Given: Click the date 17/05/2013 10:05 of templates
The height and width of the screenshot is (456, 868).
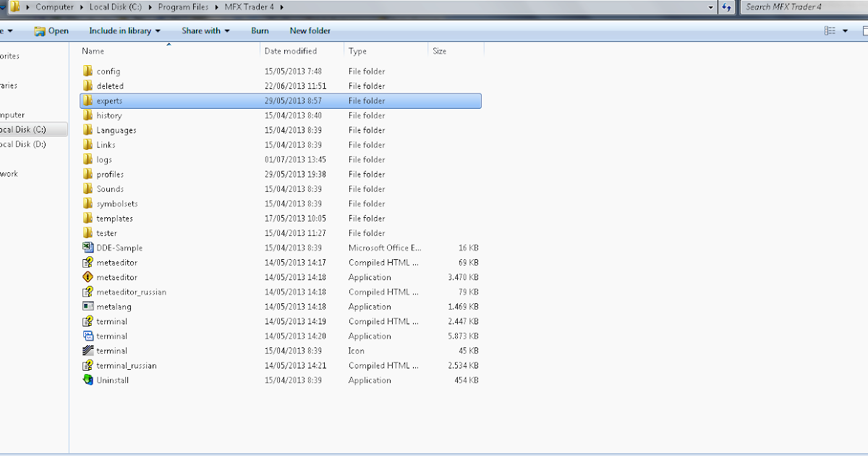Looking at the screenshot, I should tap(295, 218).
